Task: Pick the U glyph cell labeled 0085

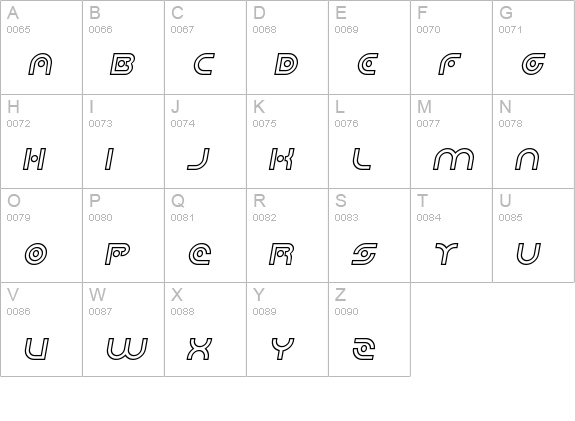Action: tap(534, 235)
